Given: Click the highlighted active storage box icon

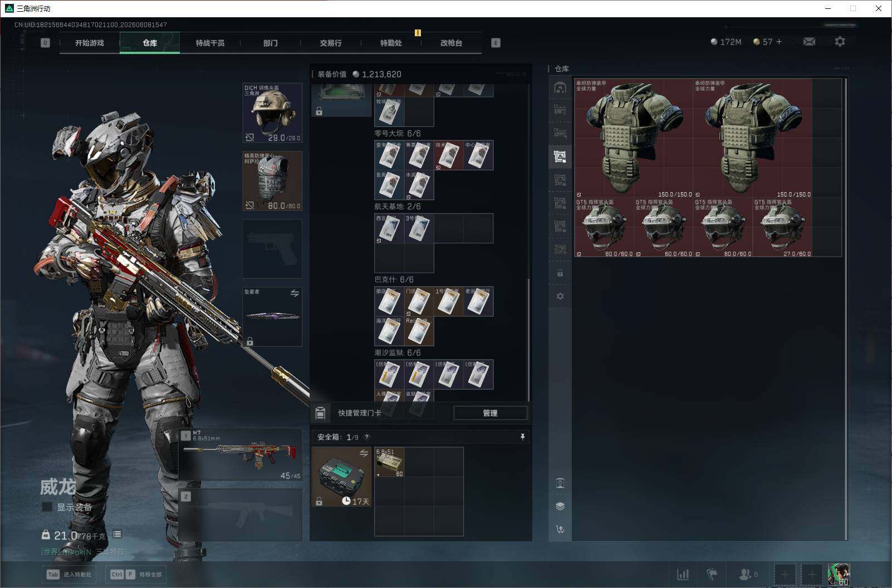Looking at the screenshot, I should tap(560, 156).
